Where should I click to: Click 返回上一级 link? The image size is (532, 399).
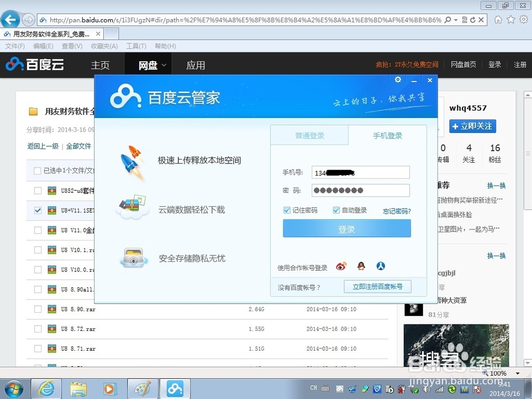[x=43, y=146]
